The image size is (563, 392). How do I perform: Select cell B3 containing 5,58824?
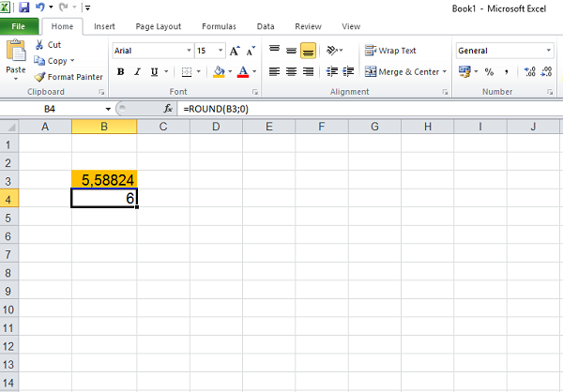104,180
